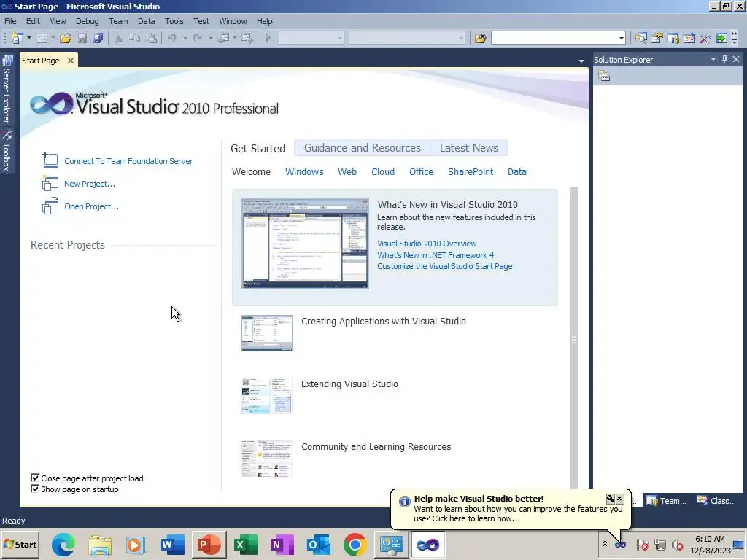
Task: Click the Open File folder icon in toolbar
Action: pyautogui.click(x=66, y=38)
